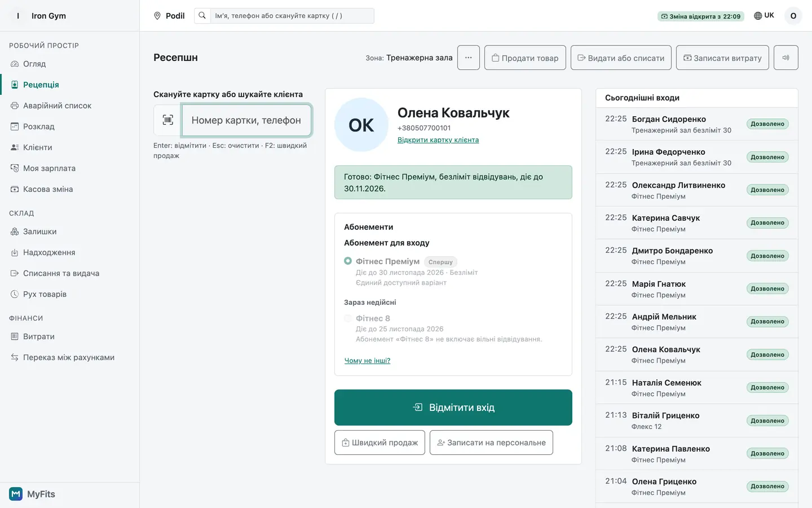
Task: Click Видати або списати button
Action: point(621,58)
